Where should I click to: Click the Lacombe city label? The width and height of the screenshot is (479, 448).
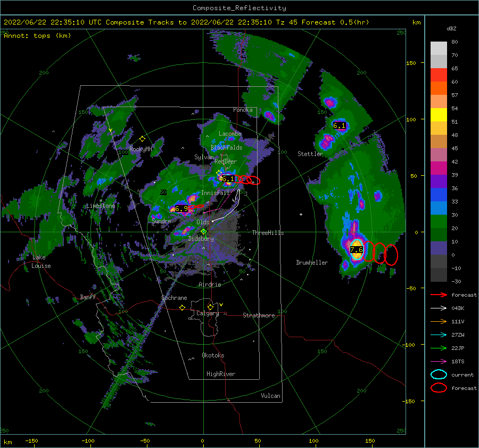[x=230, y=134]
